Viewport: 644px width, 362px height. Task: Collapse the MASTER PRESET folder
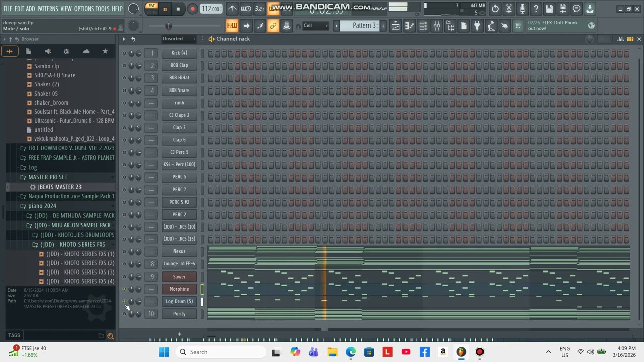point(48,177)
